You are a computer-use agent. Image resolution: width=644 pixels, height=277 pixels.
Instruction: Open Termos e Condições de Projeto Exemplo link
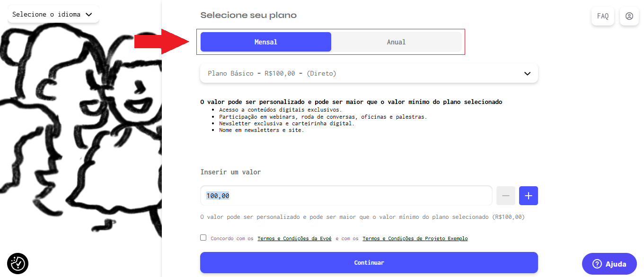click(415, 239)
